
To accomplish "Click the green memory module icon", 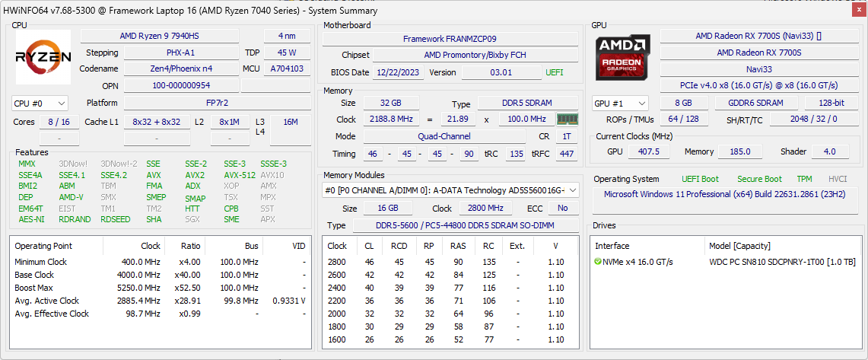I will 568,119.
